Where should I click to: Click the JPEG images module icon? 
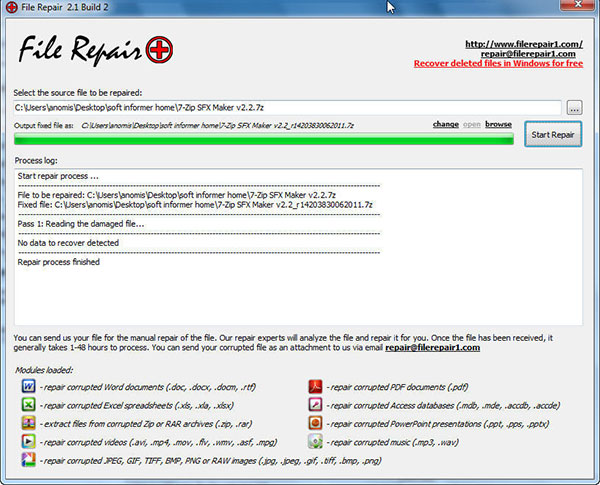point(28,459)
